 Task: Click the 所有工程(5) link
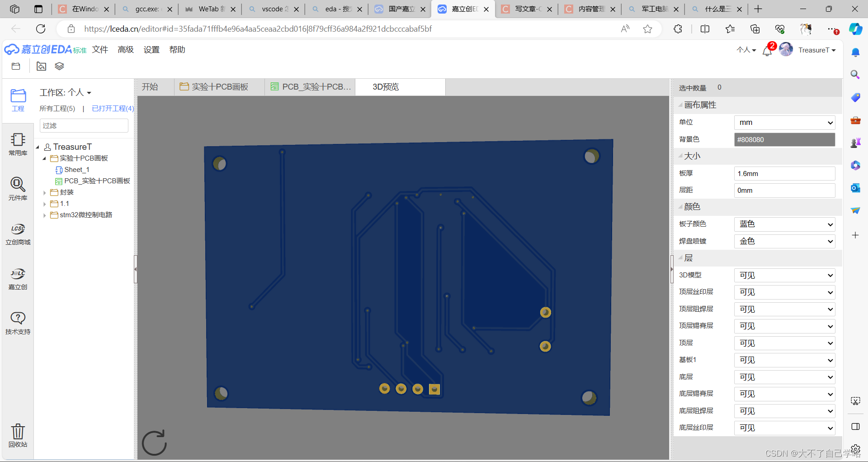tap(57, 109)
